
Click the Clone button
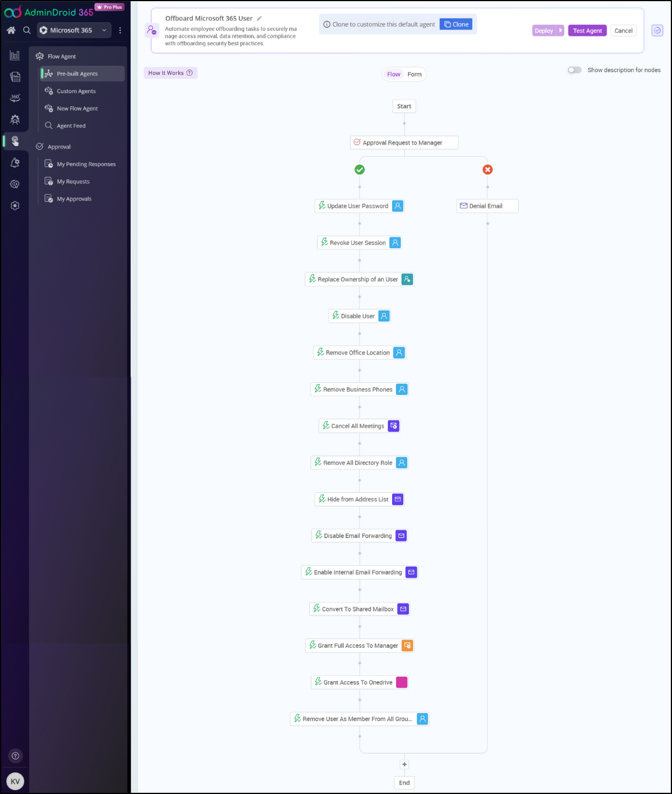456,24
